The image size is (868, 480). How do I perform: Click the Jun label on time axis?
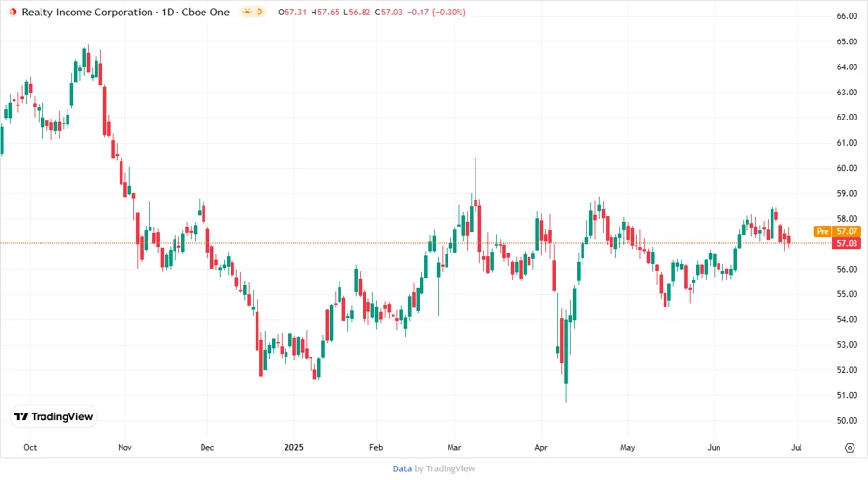pos(714,448)
